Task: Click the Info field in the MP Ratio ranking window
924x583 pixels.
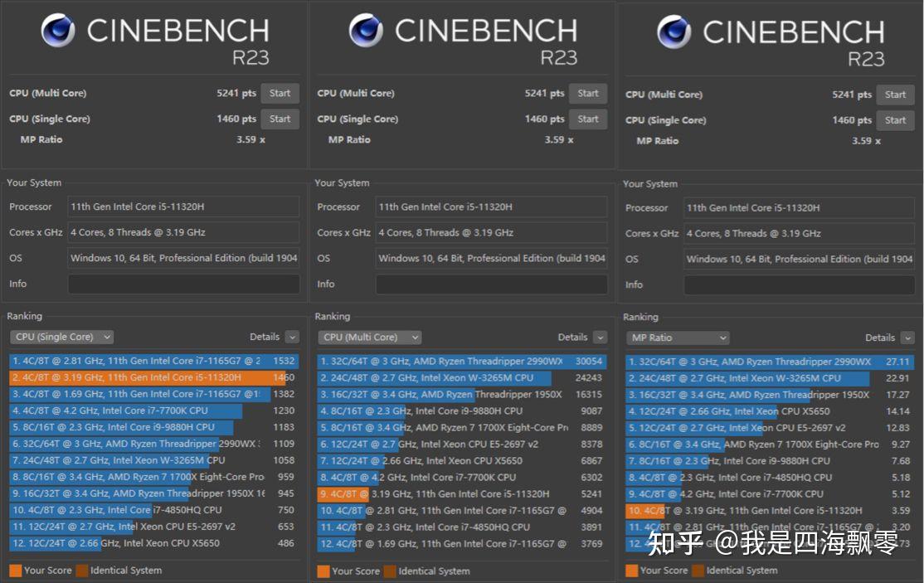Action: pos(800,285)
